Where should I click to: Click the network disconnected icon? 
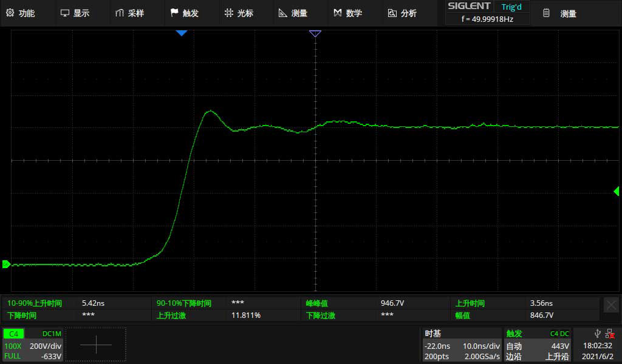[x=610, y=334]
